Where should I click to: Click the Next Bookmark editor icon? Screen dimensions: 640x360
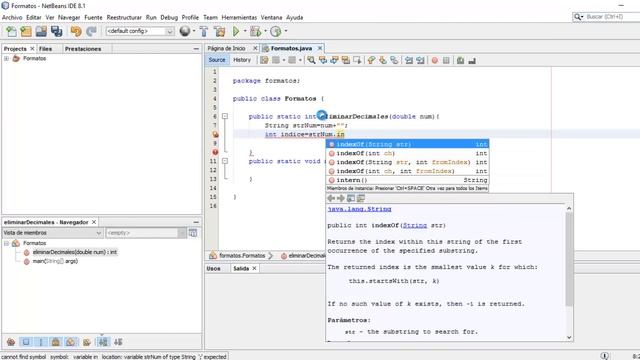(x=382, y=60)
